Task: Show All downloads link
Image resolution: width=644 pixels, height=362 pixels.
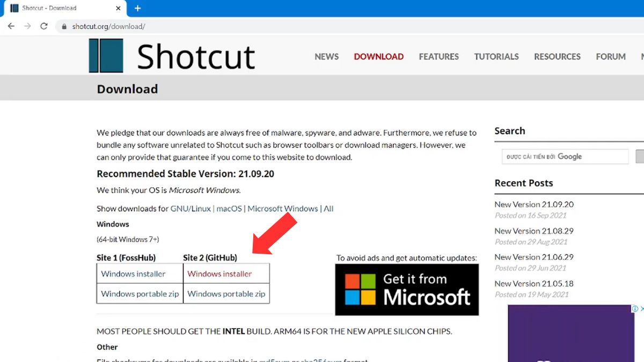Action: click(328, 209)
